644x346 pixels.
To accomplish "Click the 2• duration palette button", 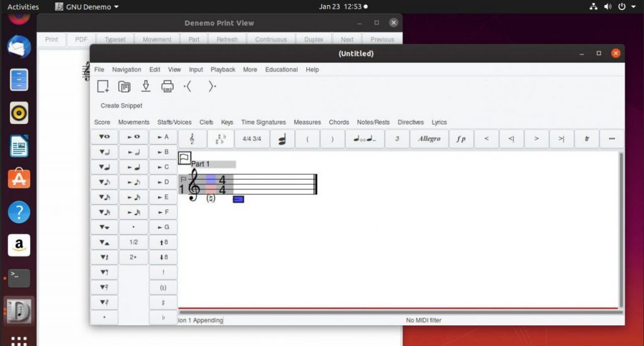I will (133, 257).
